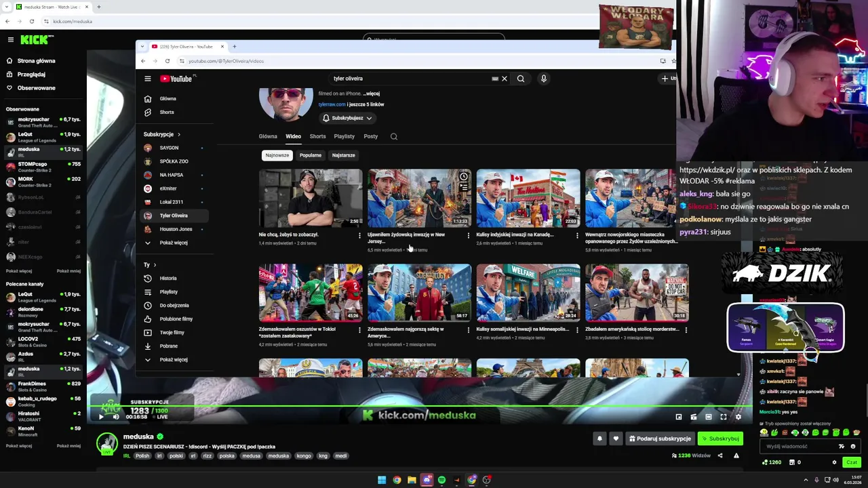Screen dimensions: 868x488
Task: Send message with green Czat button
Action: click(852, 462)
